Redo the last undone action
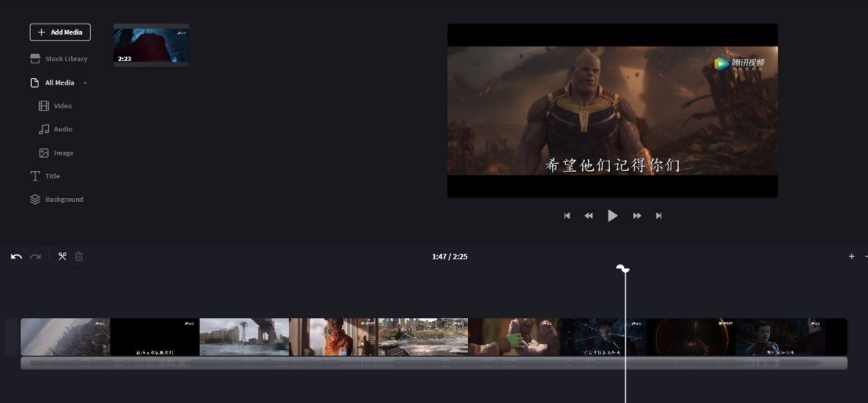Screen dimensions: 868x403 pos(35,256)
